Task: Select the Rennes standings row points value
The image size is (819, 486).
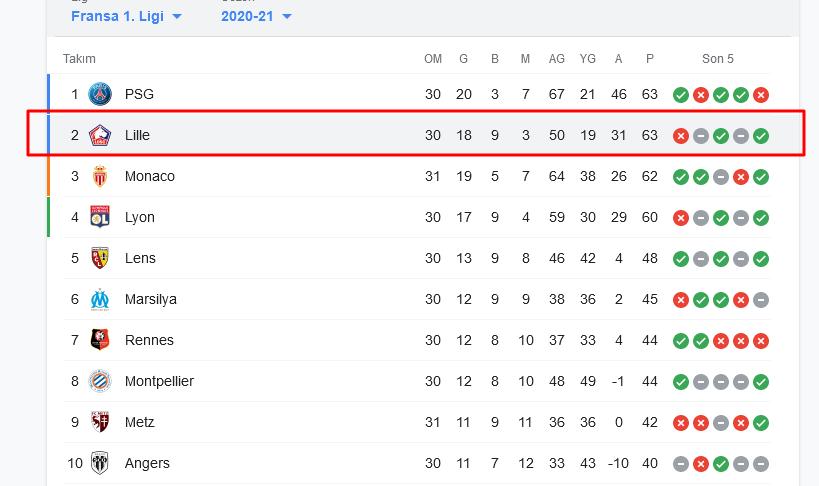Action: [650, 340]
